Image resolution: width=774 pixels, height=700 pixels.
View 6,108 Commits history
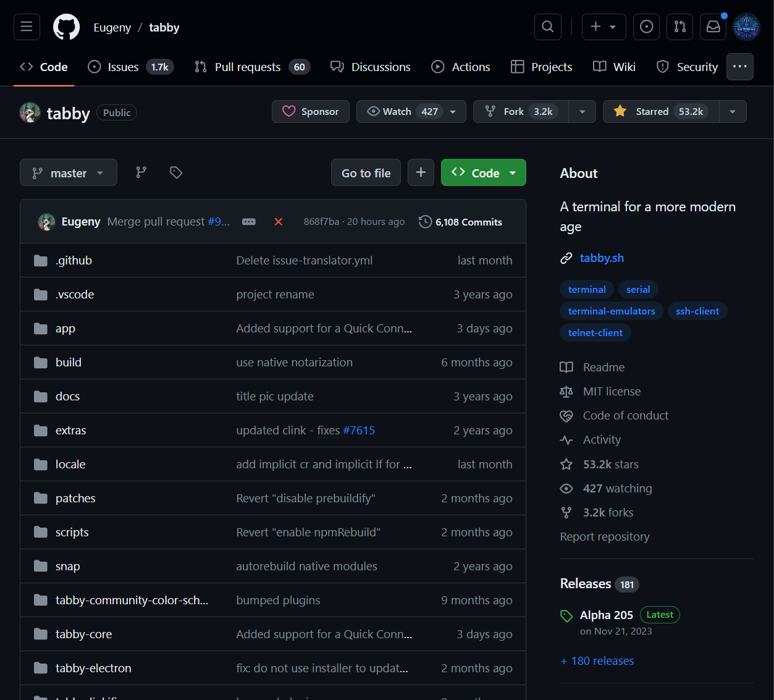[461, 222]
